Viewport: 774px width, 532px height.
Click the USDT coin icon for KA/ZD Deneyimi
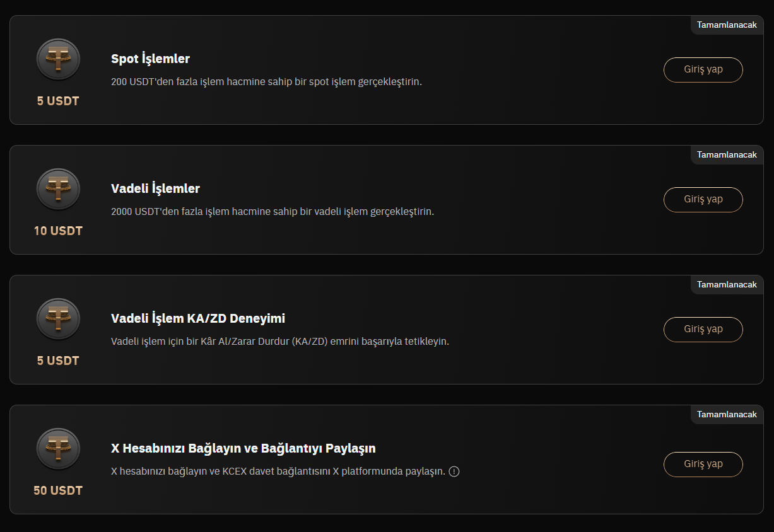[x=58, y=319]
